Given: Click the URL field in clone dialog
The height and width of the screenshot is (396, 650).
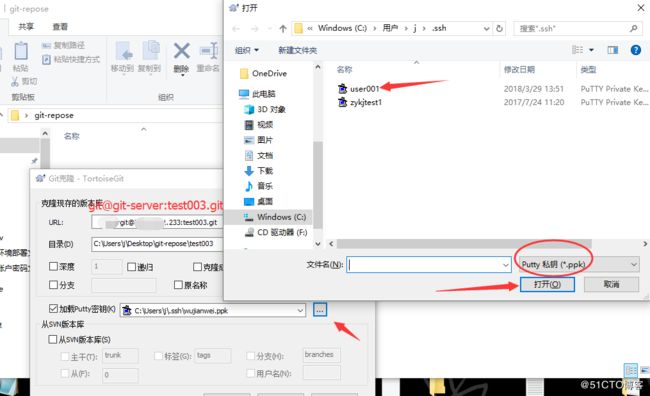Looking at the screenshot, I should (x=157, y=222).
